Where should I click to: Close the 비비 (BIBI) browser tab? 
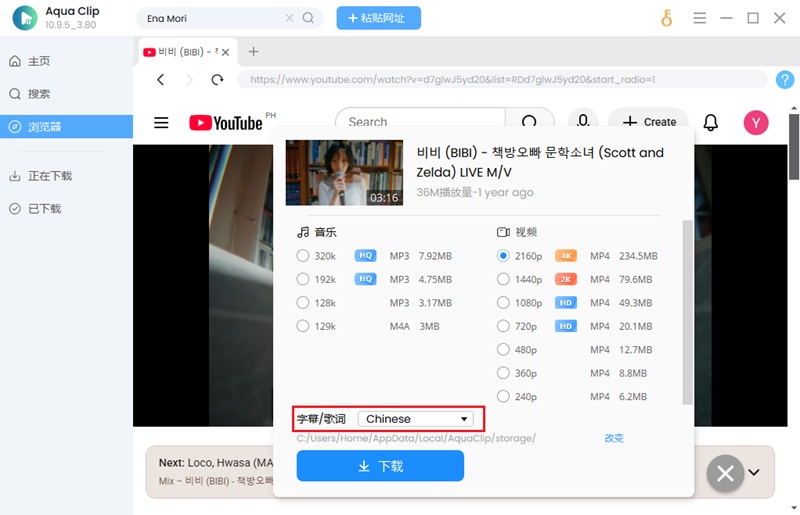click(226, 52)
